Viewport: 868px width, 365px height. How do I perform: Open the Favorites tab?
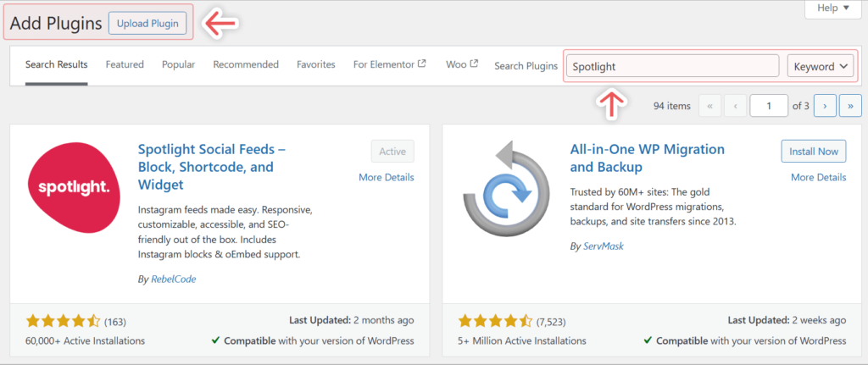click(316, 64)
